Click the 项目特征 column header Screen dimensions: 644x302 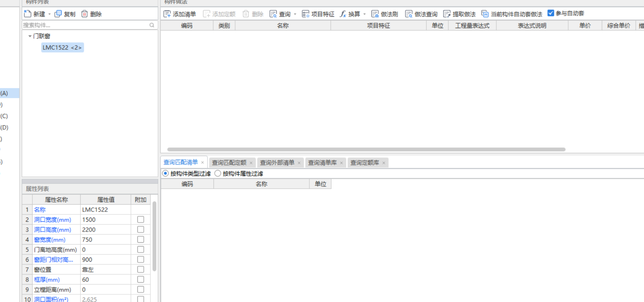tap(378, 25)
